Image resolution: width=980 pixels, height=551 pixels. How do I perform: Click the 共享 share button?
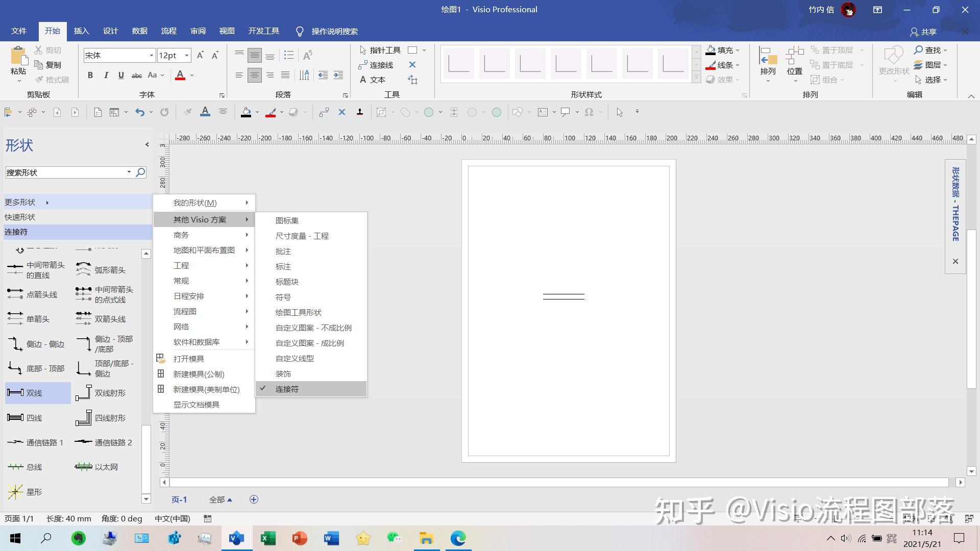tap(923, 32)
